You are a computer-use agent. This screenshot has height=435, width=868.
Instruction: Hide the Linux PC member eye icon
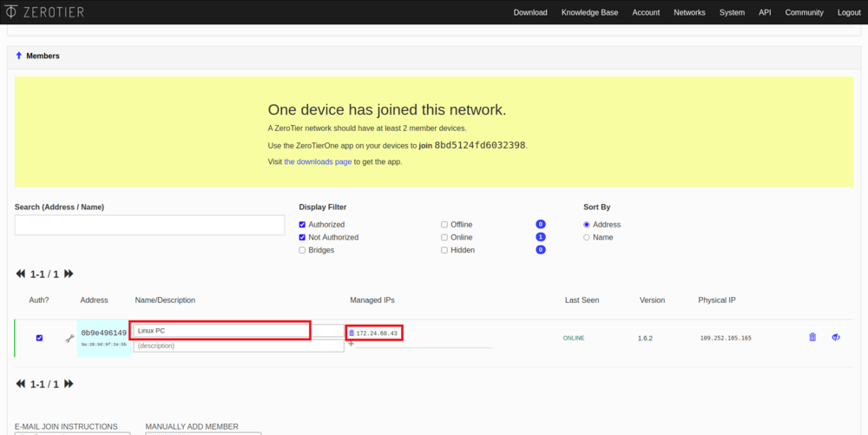pyautogui.click(x=836, y=337)
